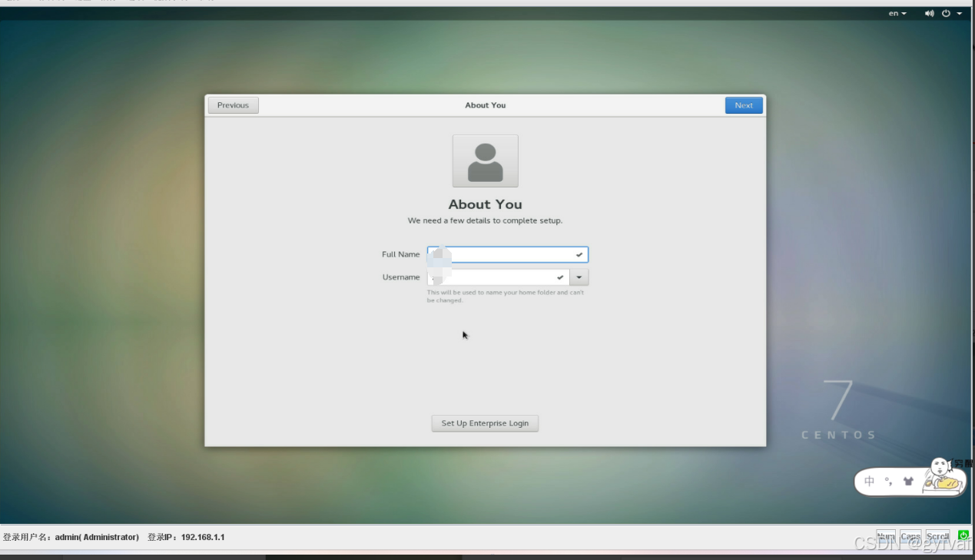The height and width of the screenshot is (560, 975).
Task: Click the home folder hint text
Action: click(506, 297)
